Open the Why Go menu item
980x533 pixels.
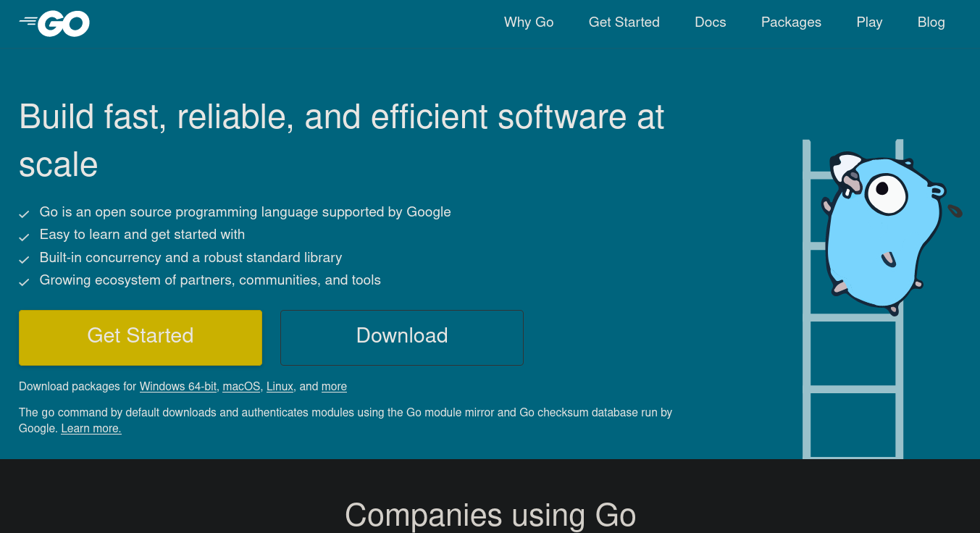coord(529,22)
